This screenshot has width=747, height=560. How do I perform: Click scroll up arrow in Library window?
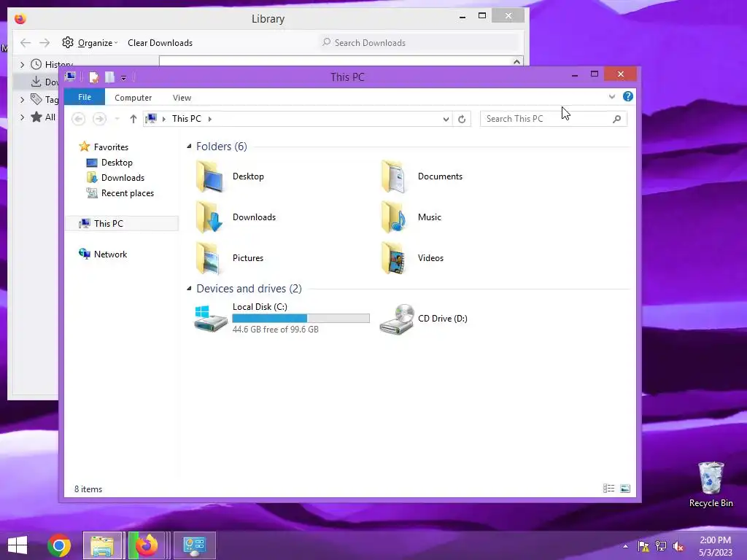pos(516,61)
